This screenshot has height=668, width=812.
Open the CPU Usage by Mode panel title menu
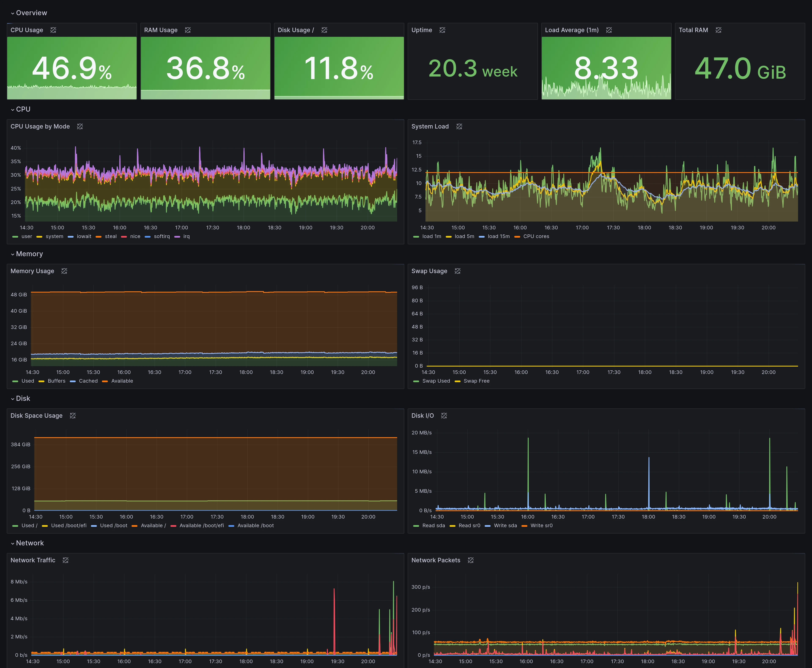tap(40, 127)
